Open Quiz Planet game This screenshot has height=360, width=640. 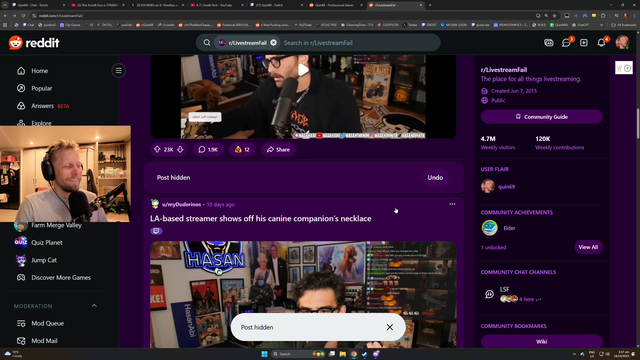pyautogui.click(x=47, y=242)
